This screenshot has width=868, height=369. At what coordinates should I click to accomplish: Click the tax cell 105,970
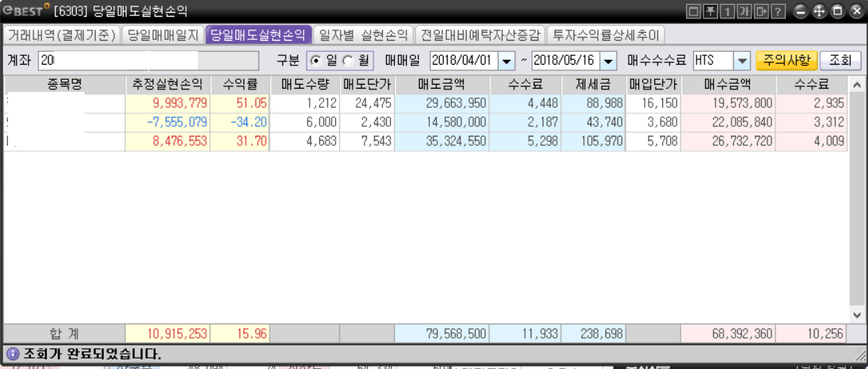click(594, 141)
